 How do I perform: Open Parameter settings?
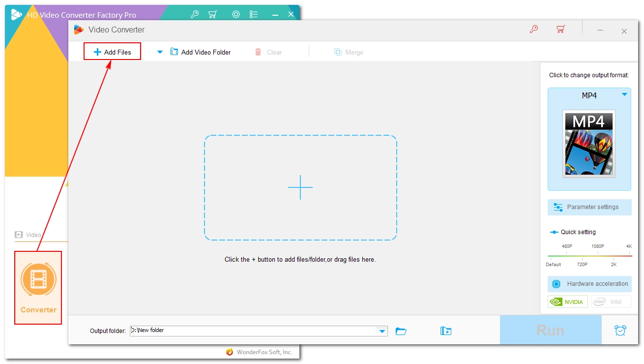click(589, 207)
